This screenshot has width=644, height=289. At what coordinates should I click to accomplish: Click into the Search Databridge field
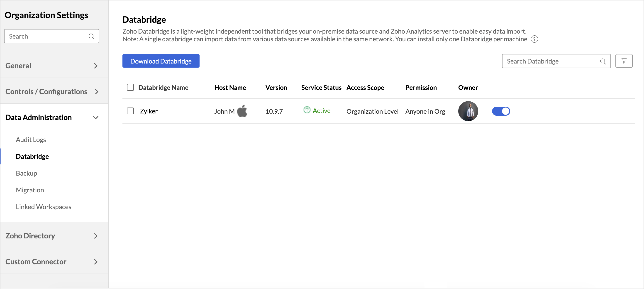550,61
